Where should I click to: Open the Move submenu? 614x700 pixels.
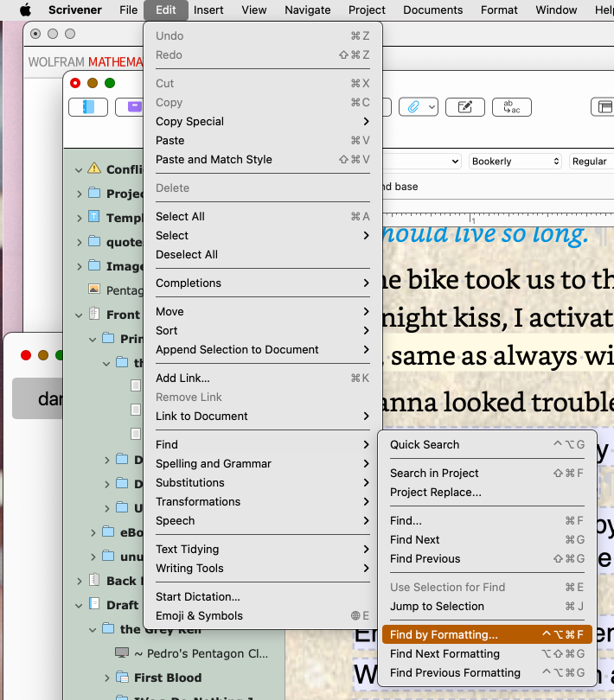(x=263, y=312)
